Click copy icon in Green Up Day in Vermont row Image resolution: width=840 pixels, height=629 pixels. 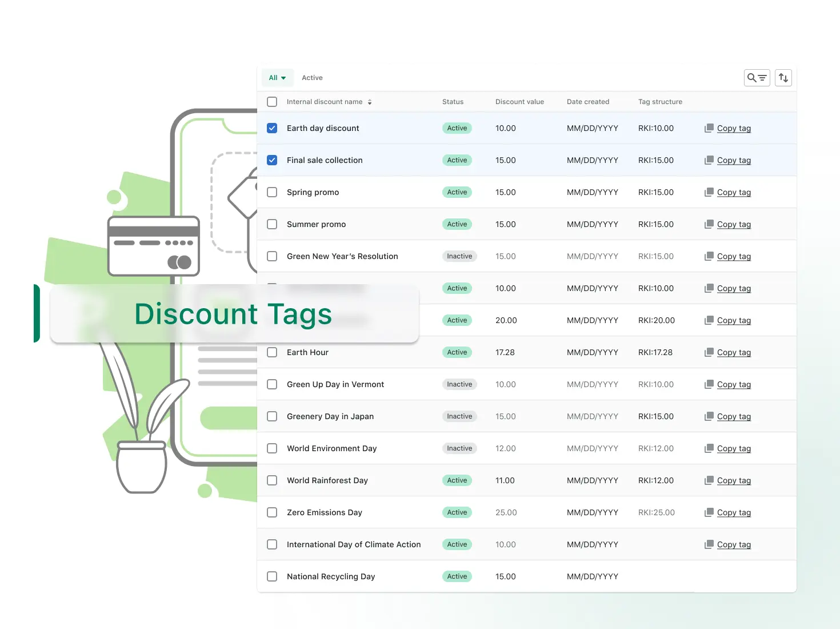coord(709,384)
